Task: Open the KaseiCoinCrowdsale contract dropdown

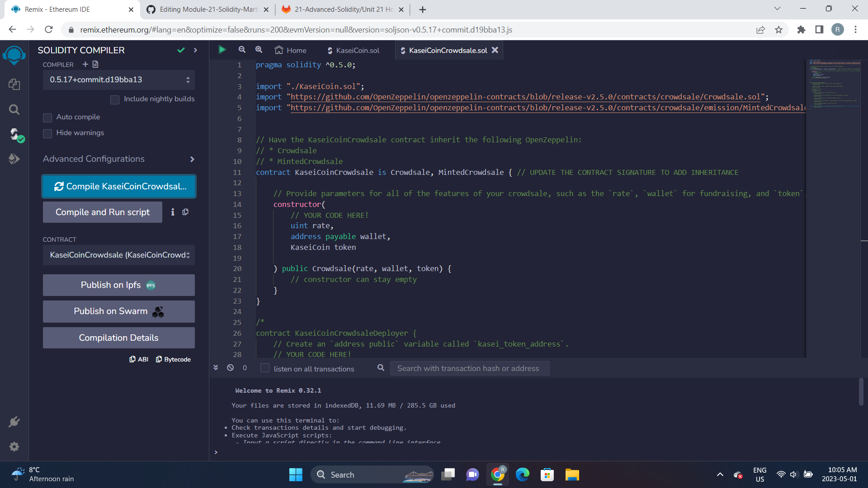Action: click(x=119, y=255)
